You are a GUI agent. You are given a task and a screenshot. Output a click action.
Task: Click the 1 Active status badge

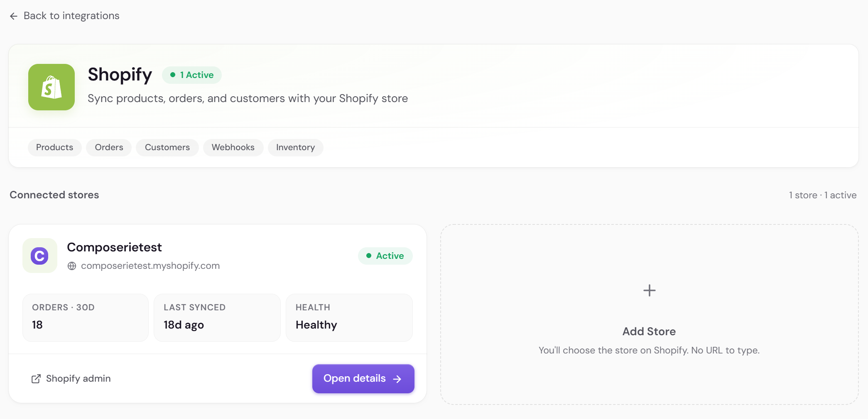[192, 75]
